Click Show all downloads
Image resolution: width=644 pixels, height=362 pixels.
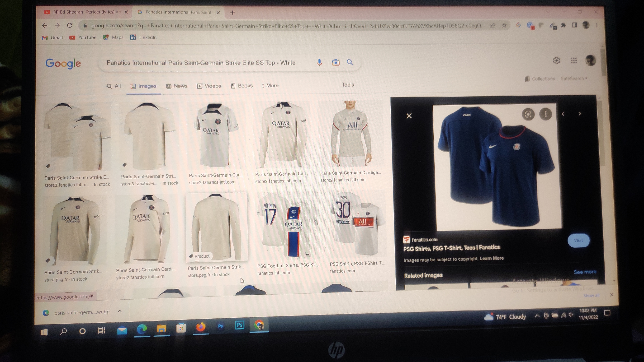tap(591, 296)
